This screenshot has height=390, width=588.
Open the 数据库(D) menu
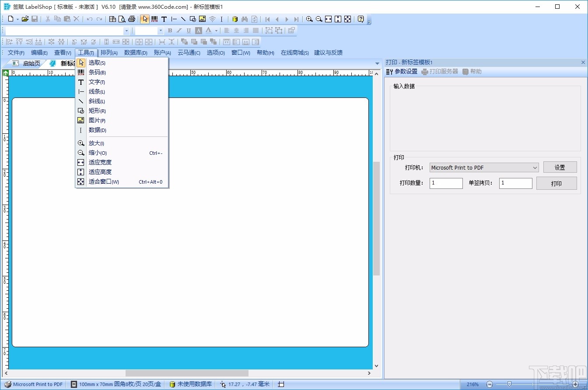point(136,53)
